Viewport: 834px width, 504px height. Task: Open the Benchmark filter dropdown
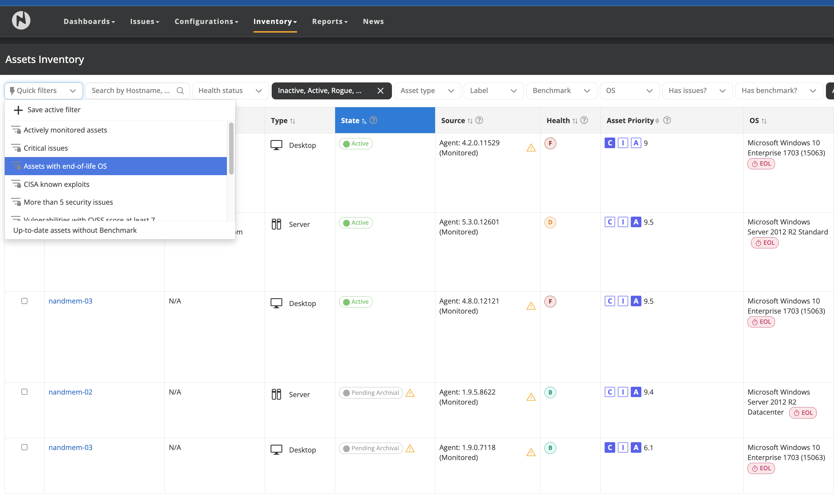(561, 91)
